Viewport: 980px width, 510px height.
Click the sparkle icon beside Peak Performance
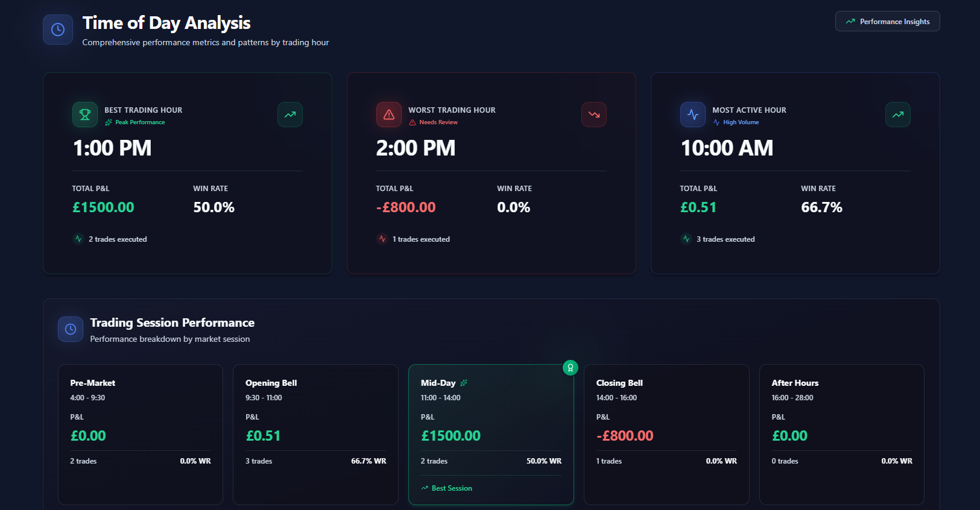point(109,122)
